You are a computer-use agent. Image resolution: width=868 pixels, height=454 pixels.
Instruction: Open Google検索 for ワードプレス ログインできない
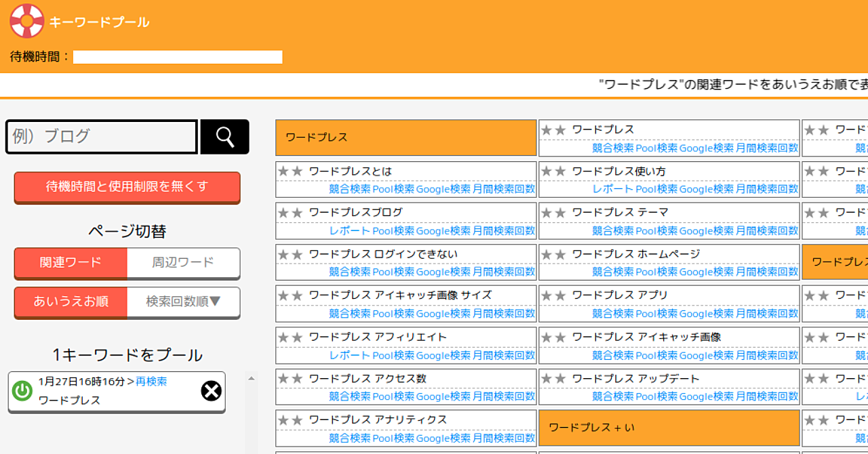(443, 272)
